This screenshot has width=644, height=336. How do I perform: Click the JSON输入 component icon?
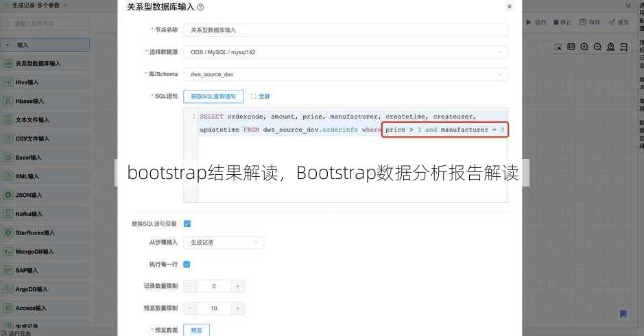pyautogui.click(x=8, y=195)
